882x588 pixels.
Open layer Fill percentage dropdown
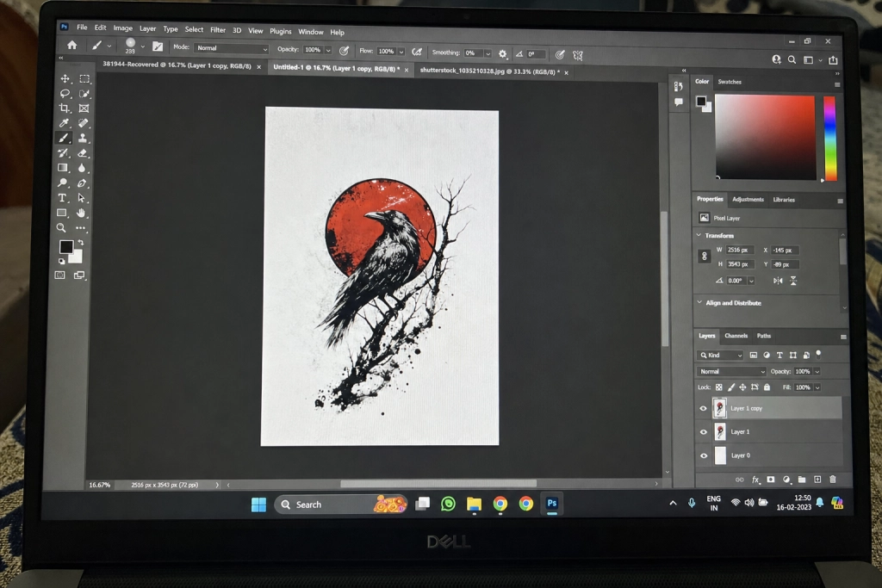[817, 388]
